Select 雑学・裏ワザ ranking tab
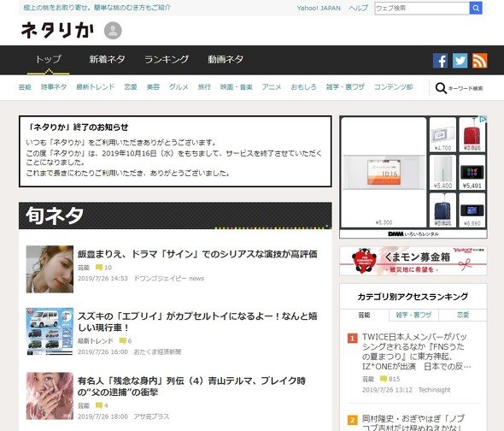504x431 pixels. [x=413, y=315]
